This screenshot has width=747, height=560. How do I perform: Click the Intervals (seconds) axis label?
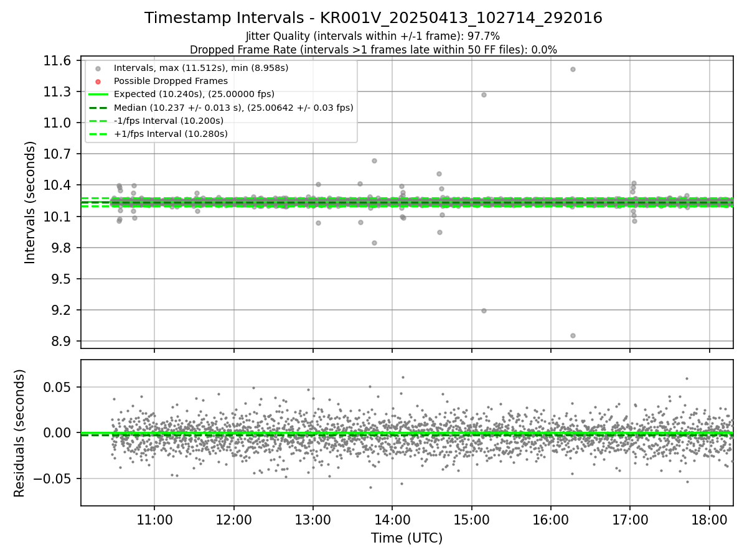click(x=31, y=202)
